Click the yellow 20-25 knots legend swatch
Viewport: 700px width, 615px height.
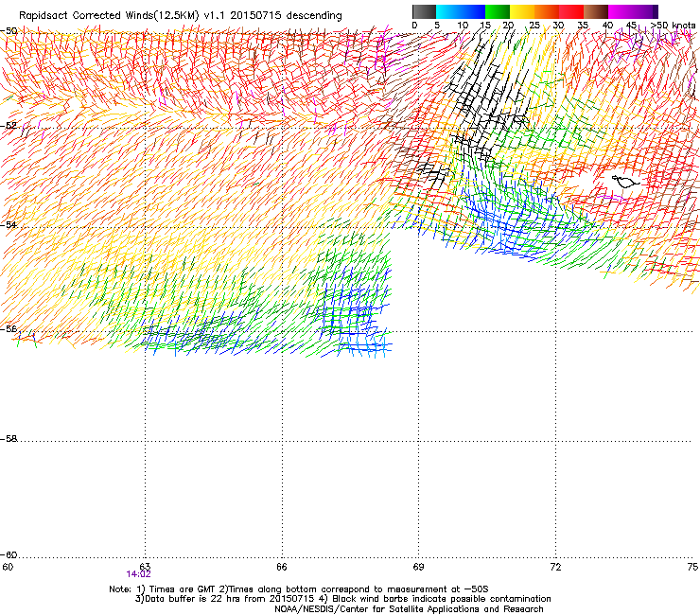(522, 11)
